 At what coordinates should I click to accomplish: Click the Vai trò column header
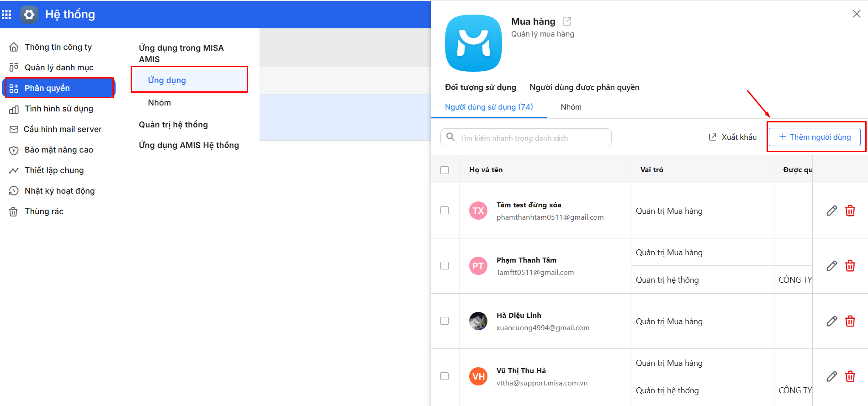tap(652, 169)
